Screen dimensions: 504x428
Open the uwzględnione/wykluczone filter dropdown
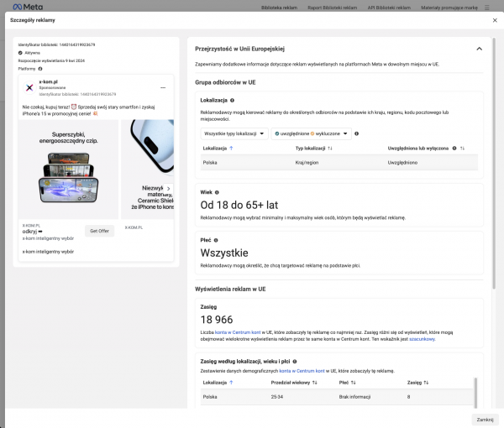coord(311,133)
